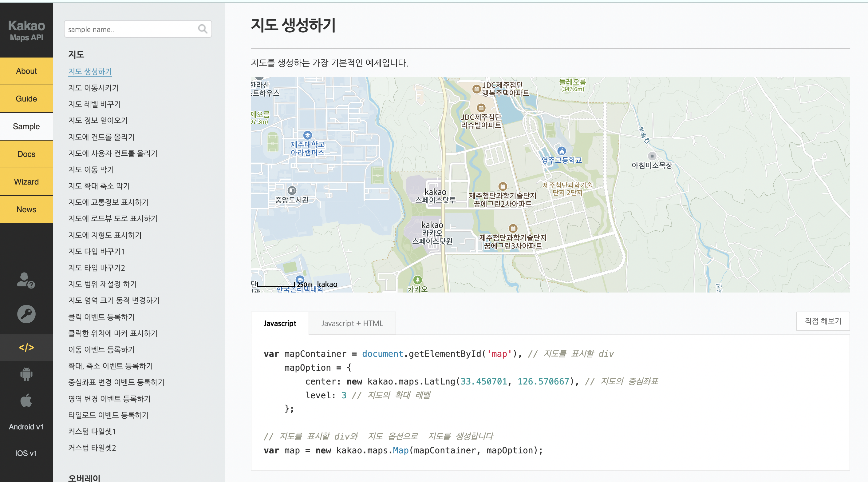Open the 지도 이동시키기 sample link
The height and width of the screenshot is (482, 868).
(93, 88)
